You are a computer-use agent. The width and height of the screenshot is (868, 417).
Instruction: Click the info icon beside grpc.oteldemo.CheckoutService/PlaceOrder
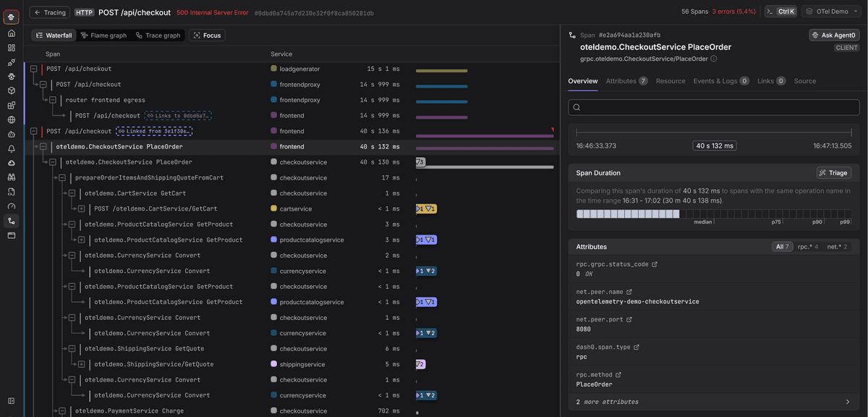click(x=714, y=59)
